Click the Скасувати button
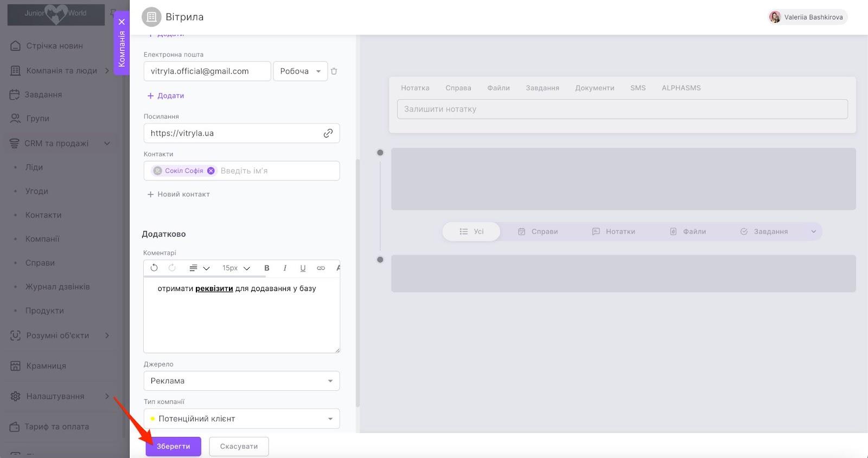This screenshot has width=868, height=458. (x=239, y=447)
